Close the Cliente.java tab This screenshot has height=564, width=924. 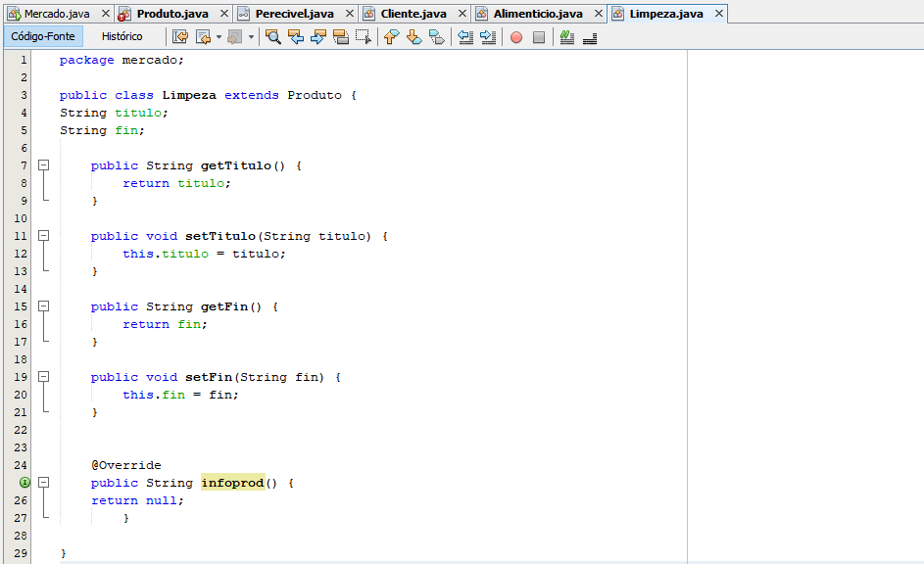(462, 13)
